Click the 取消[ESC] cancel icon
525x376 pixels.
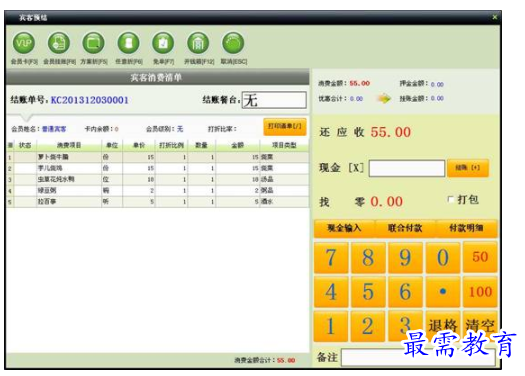(233, 43)
